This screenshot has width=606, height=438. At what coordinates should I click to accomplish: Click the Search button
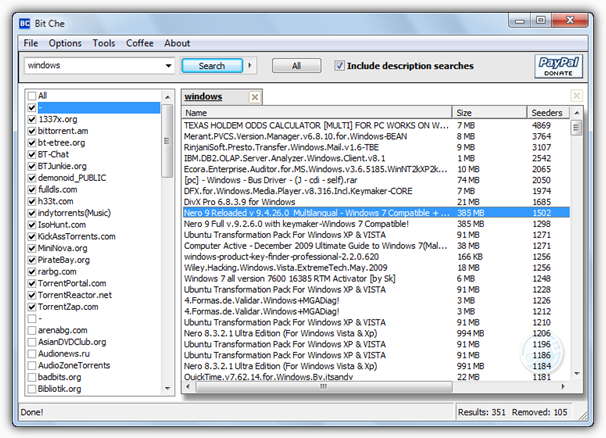tap(212, 66)
